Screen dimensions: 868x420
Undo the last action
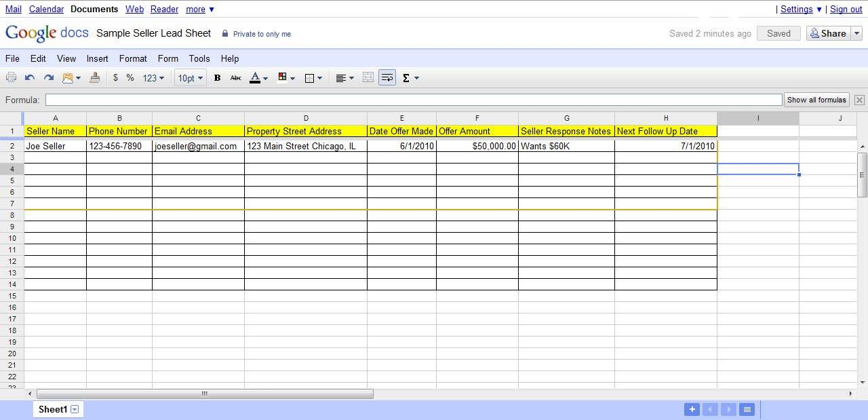click(x=30, y=78)
